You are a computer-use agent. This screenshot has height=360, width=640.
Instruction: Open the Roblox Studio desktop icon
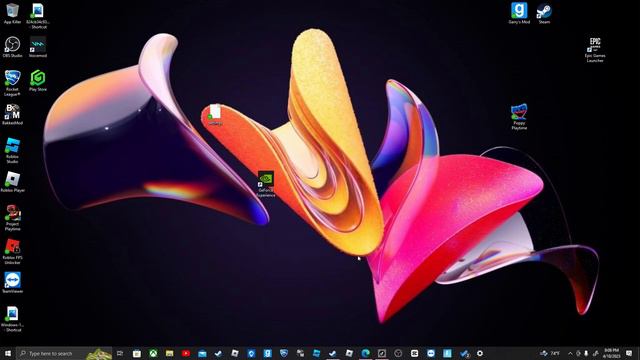tap(12, 150)
